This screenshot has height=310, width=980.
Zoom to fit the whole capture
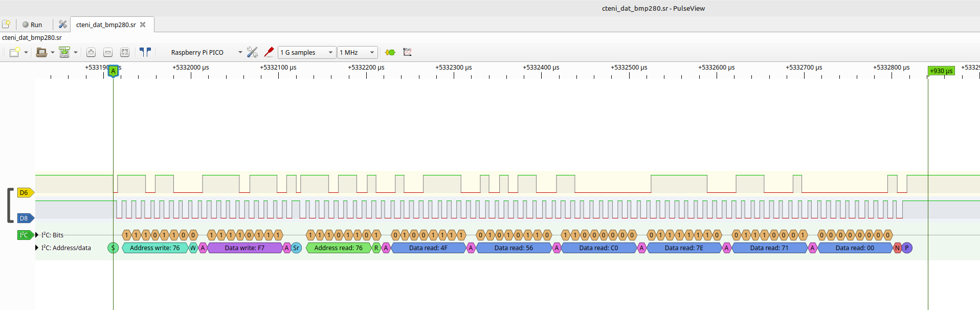[125, 52]
